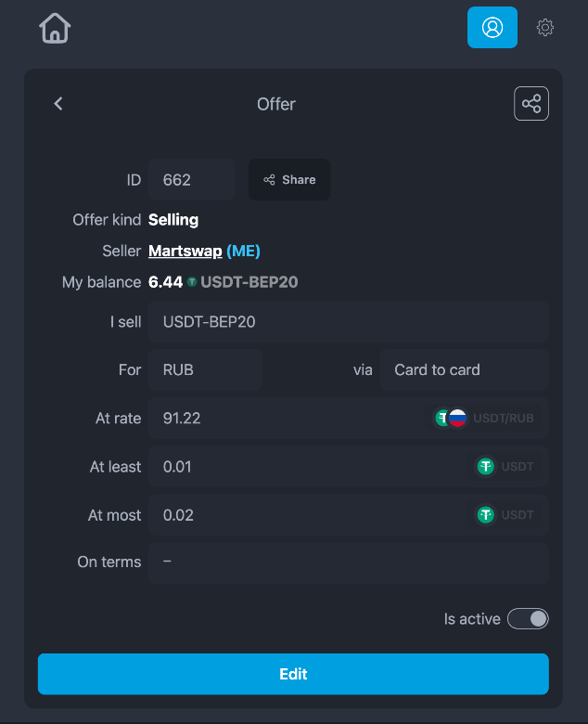Viewport: 588px width, 724px height.
Task: Click the share icon next to Offer title
Action: pos(531,103)
